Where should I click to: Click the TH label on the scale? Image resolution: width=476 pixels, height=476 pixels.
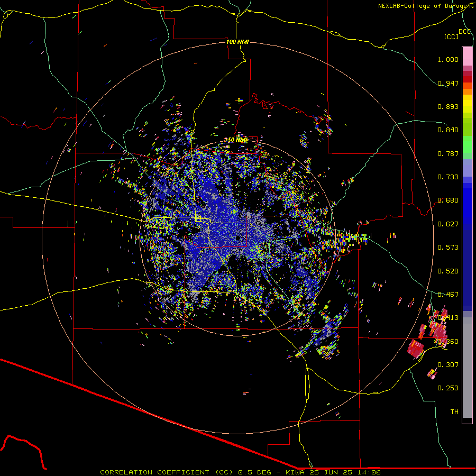coord(454,411)
